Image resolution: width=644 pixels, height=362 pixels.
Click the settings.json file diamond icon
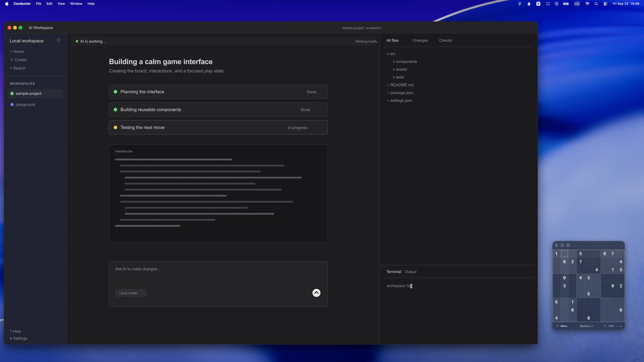388,101
